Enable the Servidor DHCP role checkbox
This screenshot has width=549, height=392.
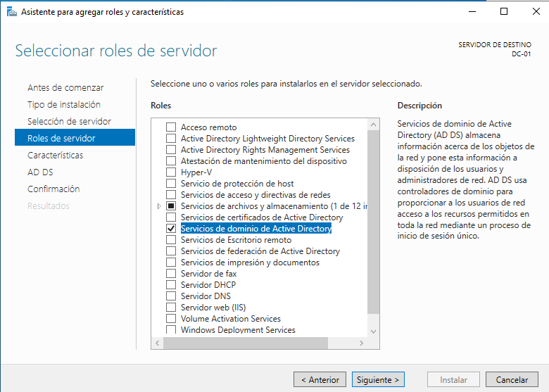pos(171,284)
